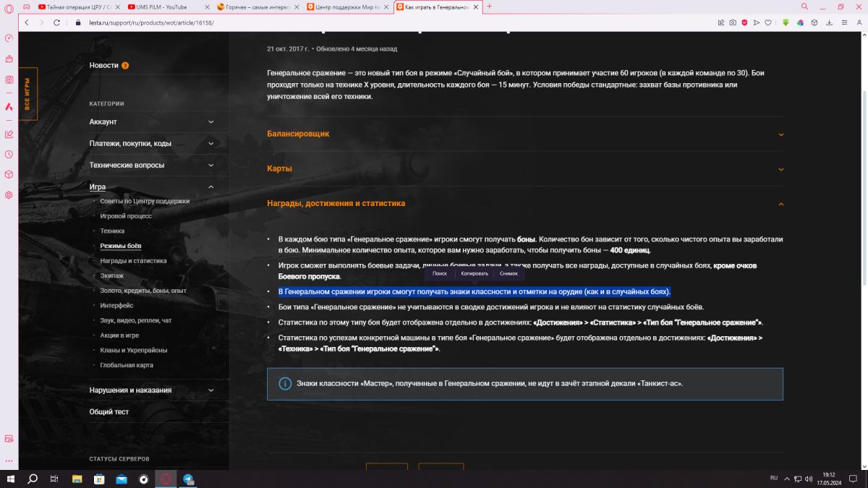Viewport: 868px width, 488px height.
Task: Open 'Кланы и Укрепрайоны' sidebar link
Action: click(x=134, y=350)
